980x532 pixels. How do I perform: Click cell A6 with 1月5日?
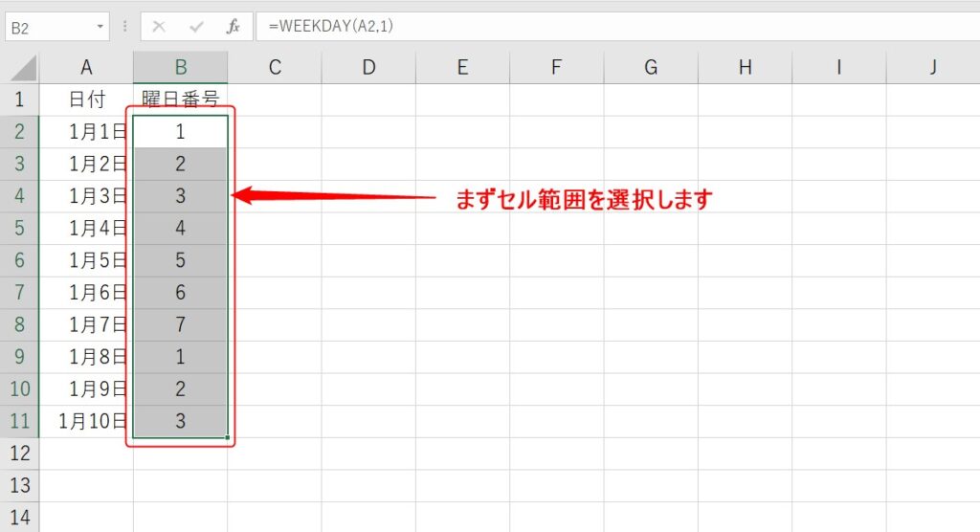86,260
